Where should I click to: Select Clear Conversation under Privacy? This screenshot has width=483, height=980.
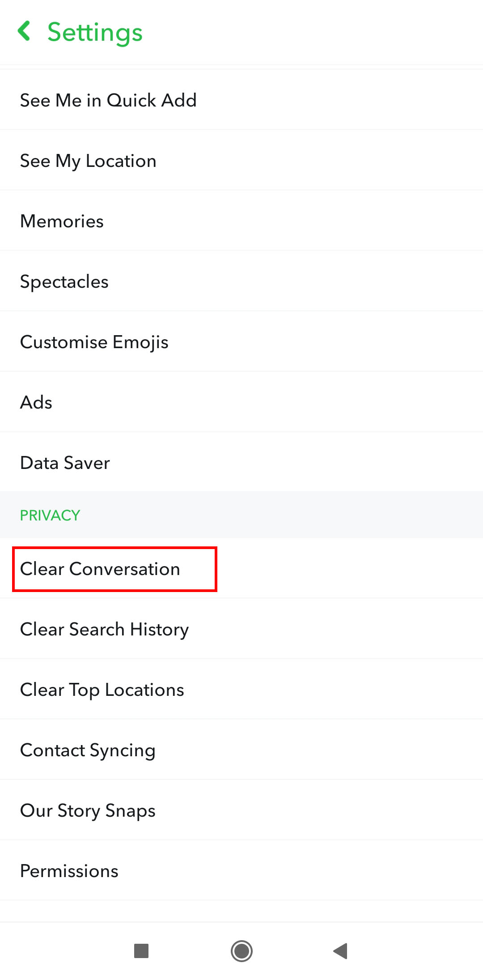[241, 569]
